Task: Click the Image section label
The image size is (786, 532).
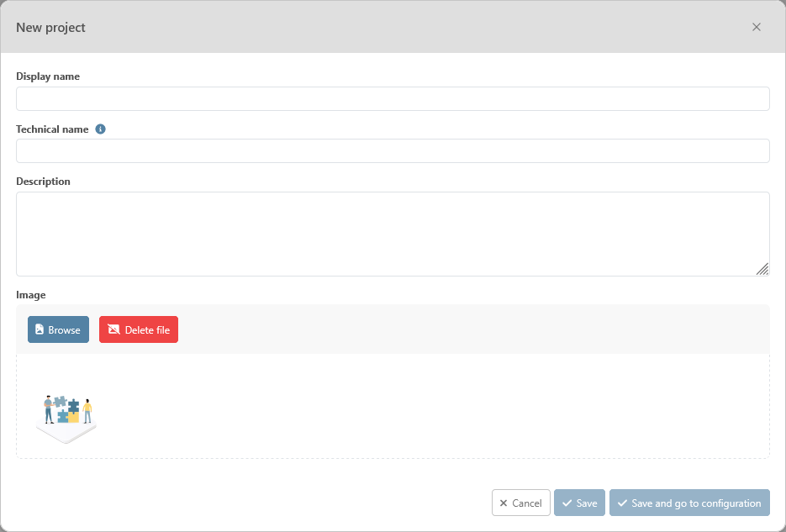Action: [31, 295]
